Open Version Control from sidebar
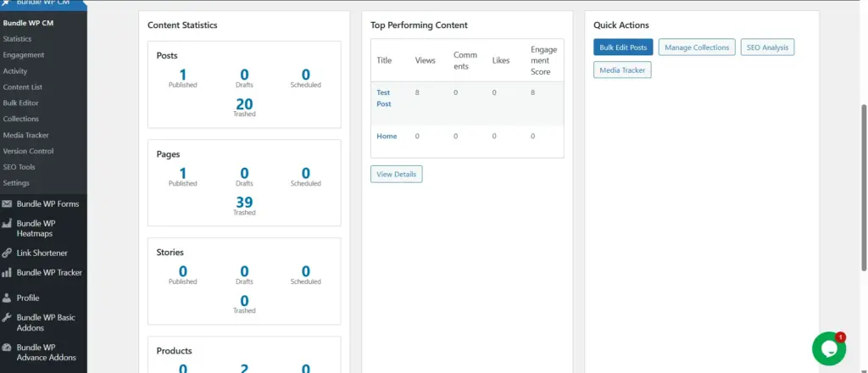This screenshot has width=868, height=373. [28, 151]
